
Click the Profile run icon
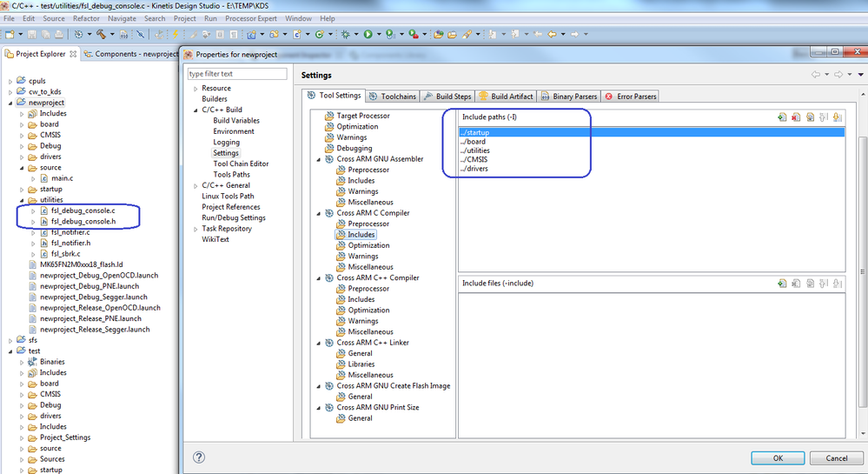pos(390,35)
